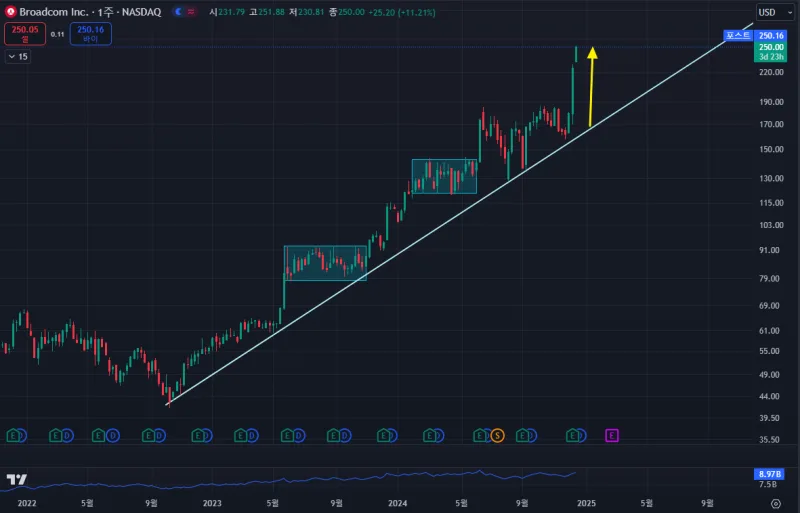Click the leftmost green earnings marker
The image size is (800, 513).
(13, 435)
